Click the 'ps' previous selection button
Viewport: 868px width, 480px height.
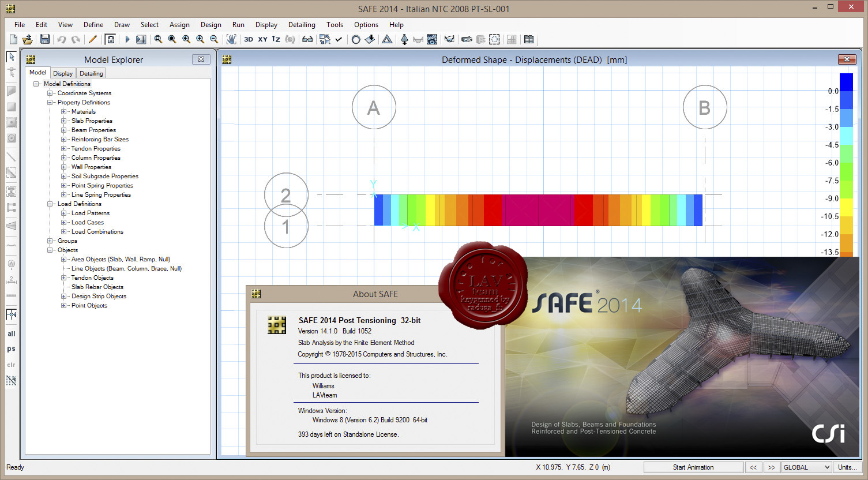(x=11, y=349)
